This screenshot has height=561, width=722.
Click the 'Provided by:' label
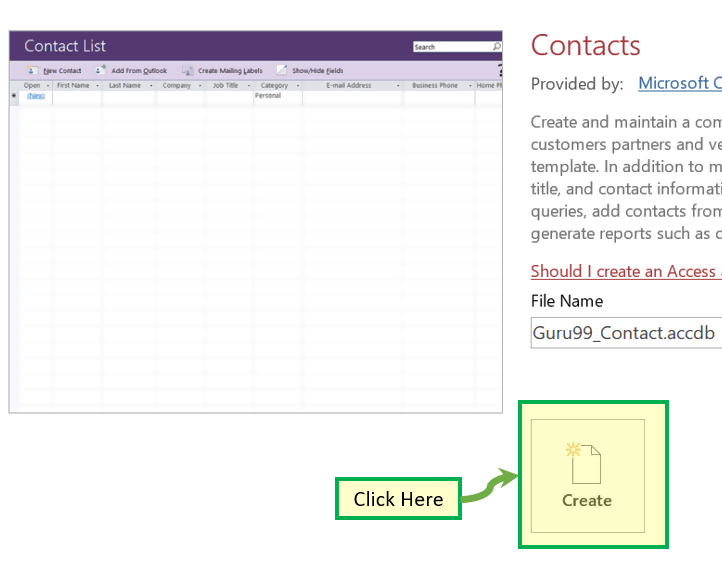(x=577, y=84)
